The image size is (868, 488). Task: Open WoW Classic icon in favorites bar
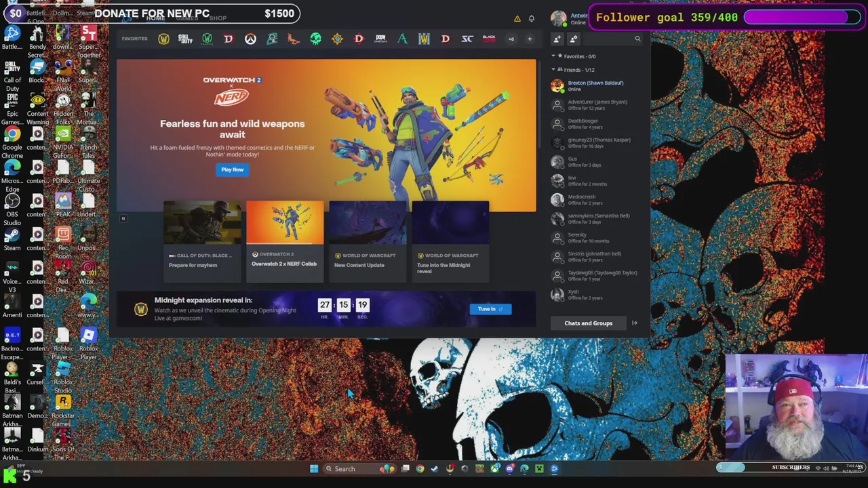coord(207,39)
